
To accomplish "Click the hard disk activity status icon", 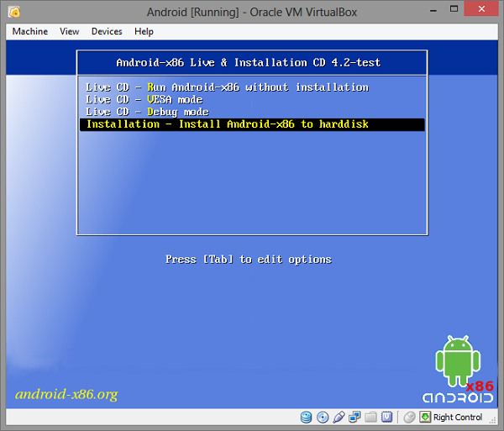I will coord(306,418).
